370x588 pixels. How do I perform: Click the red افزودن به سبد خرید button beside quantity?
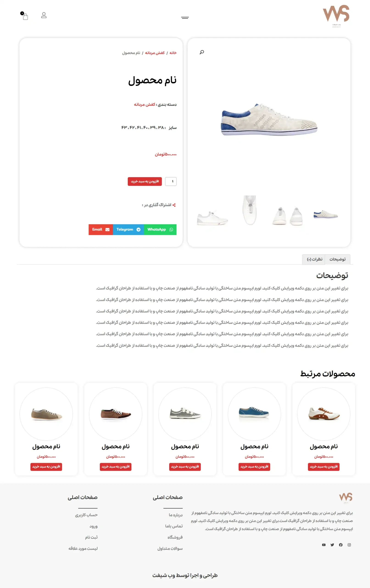pos(145,181)
